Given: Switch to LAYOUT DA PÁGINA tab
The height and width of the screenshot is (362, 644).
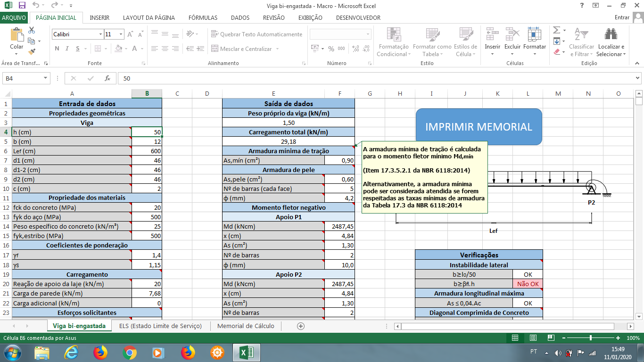Looking at the screenshot, I should 149,17.
